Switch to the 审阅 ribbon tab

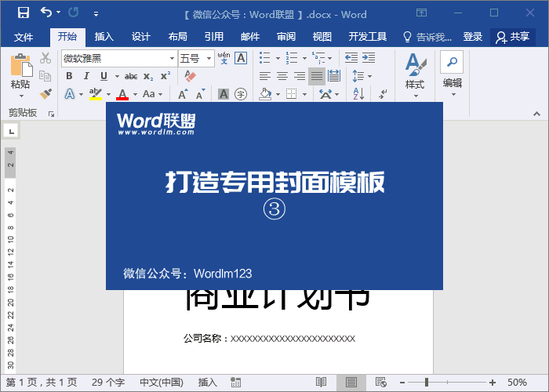click(286, 36)
